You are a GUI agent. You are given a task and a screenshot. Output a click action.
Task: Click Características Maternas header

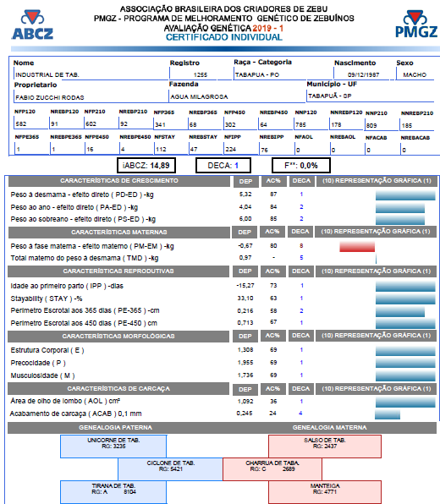(119, 232)
